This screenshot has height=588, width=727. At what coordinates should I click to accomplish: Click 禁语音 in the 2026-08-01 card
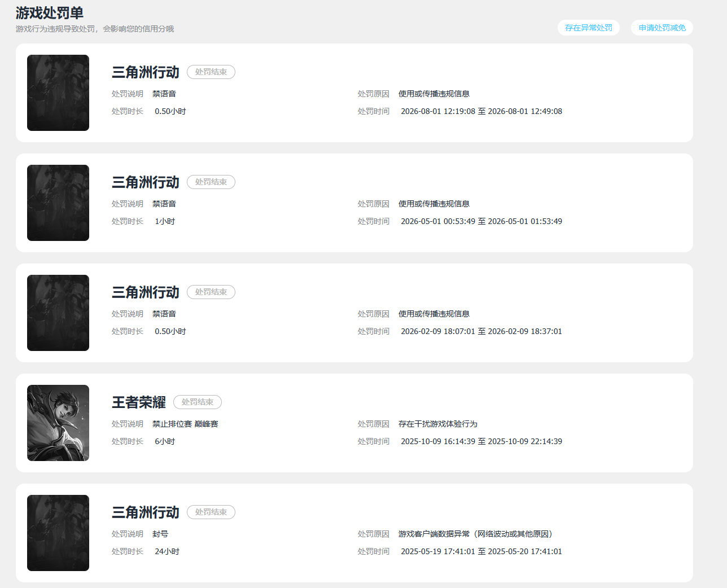point(164,94)
